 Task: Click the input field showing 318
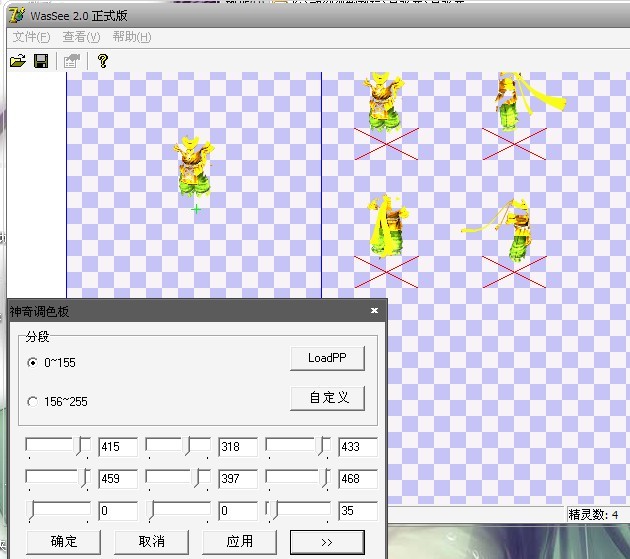click(x=238, y=447)
